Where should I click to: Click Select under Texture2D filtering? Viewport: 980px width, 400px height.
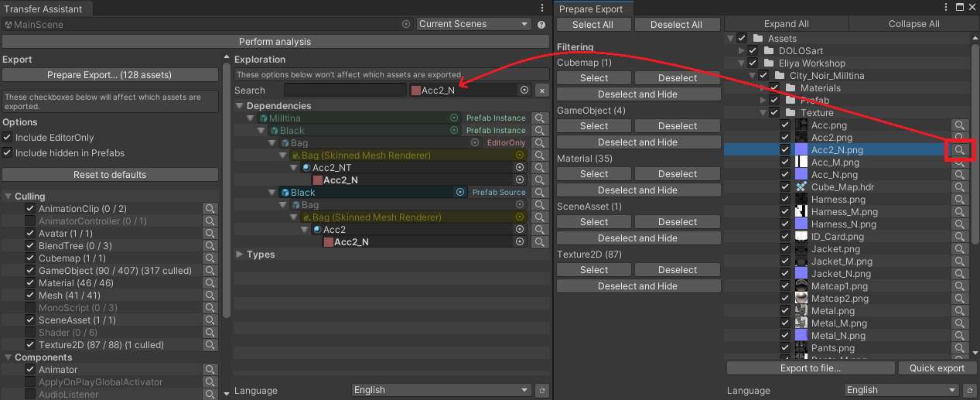point(594,270)
